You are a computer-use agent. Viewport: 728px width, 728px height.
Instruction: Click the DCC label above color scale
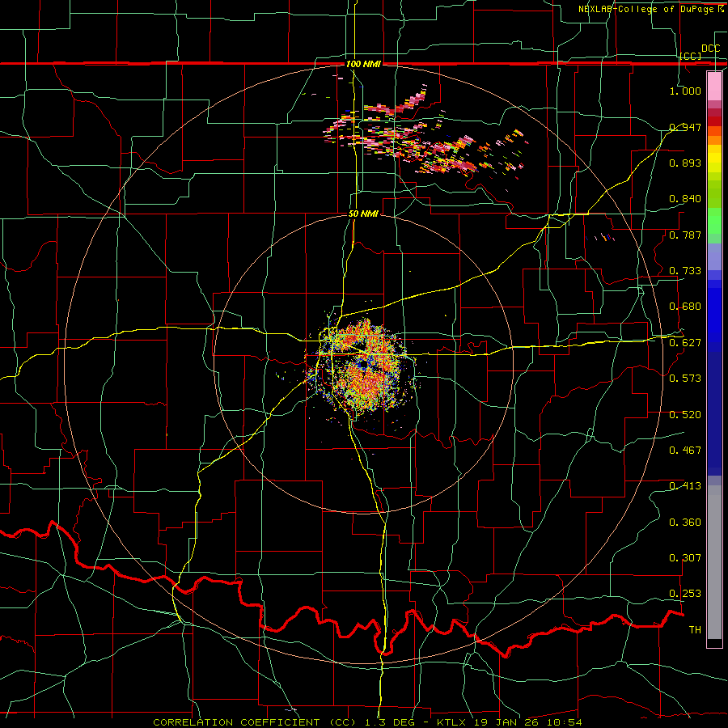click(710, 49)
